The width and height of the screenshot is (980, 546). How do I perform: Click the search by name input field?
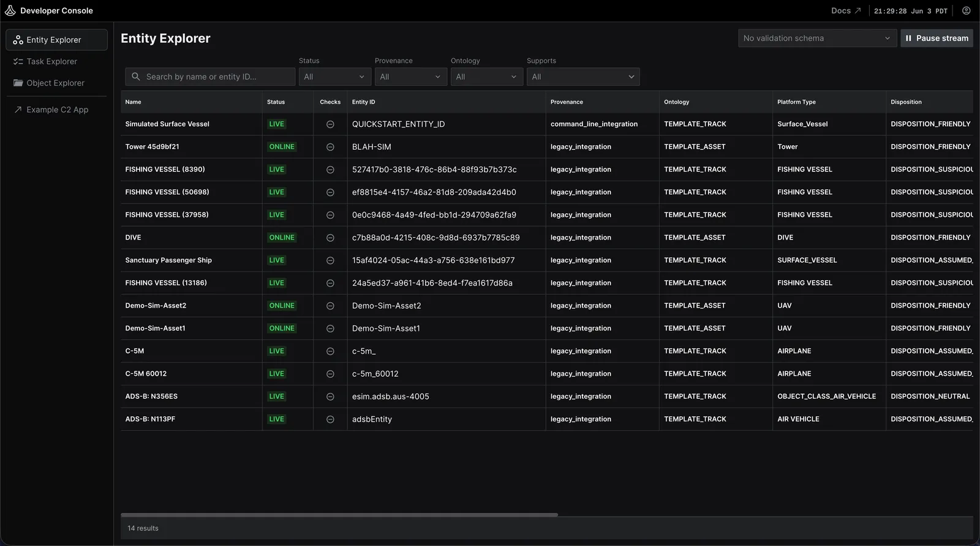pos(210,77)
